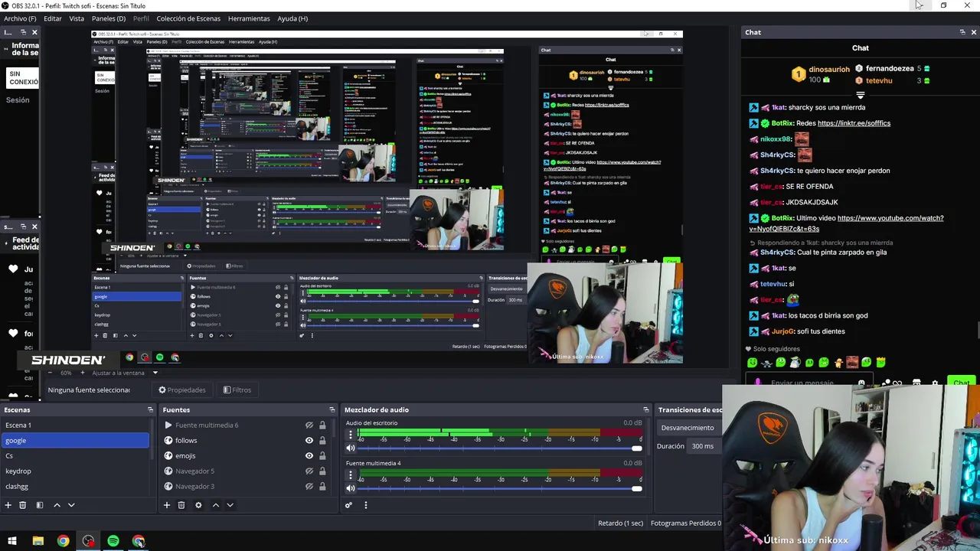This screenshot has height=551, width=980.
Task: Click the Duración 300 ms field
Action: click(x=704, y=446)
